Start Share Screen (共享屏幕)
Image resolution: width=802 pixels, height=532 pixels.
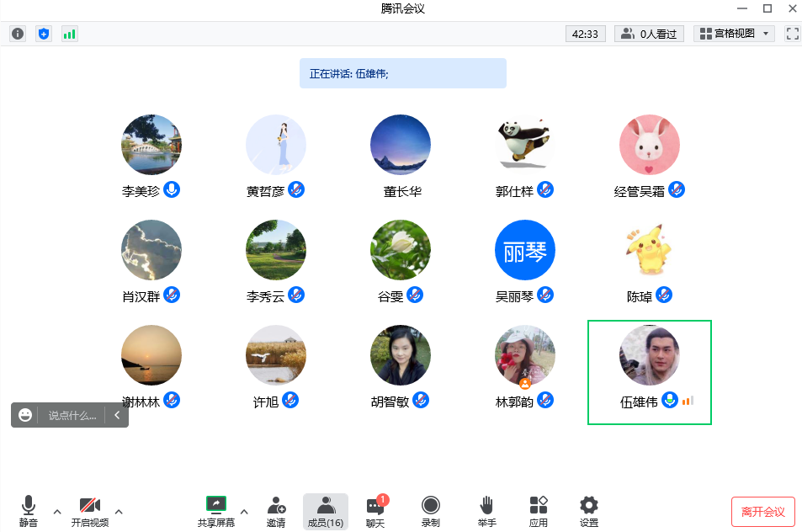click(x=216, y=511)
